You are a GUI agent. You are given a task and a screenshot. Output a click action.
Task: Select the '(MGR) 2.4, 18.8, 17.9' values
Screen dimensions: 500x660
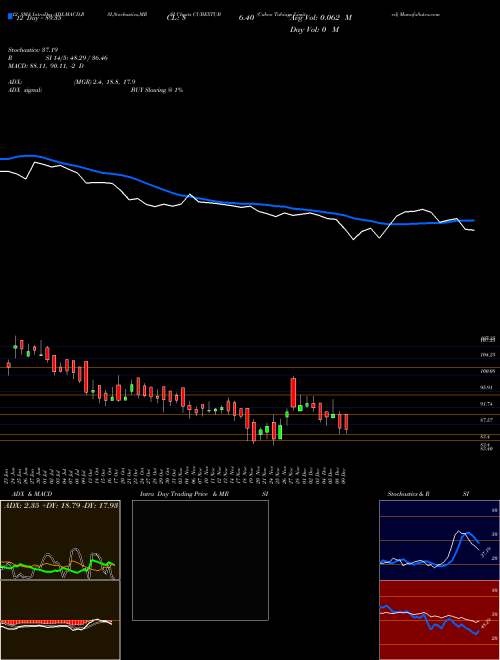pyautogui.click(x=104, y=82)
